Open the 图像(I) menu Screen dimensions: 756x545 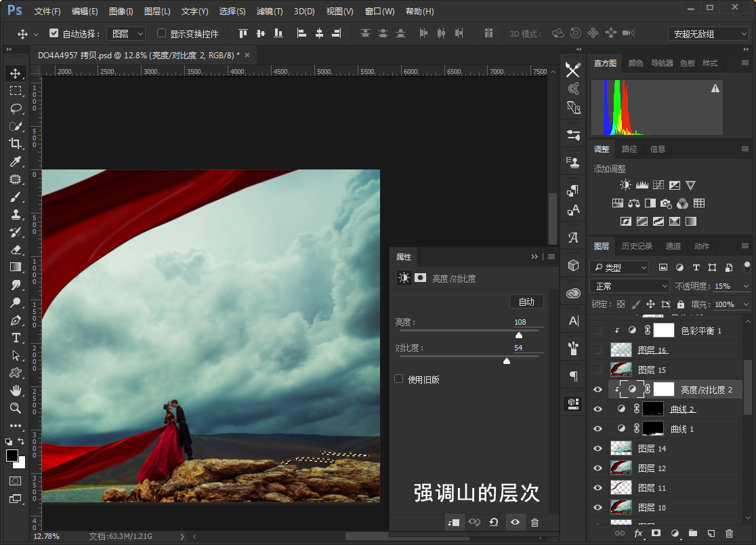(121, 11)
